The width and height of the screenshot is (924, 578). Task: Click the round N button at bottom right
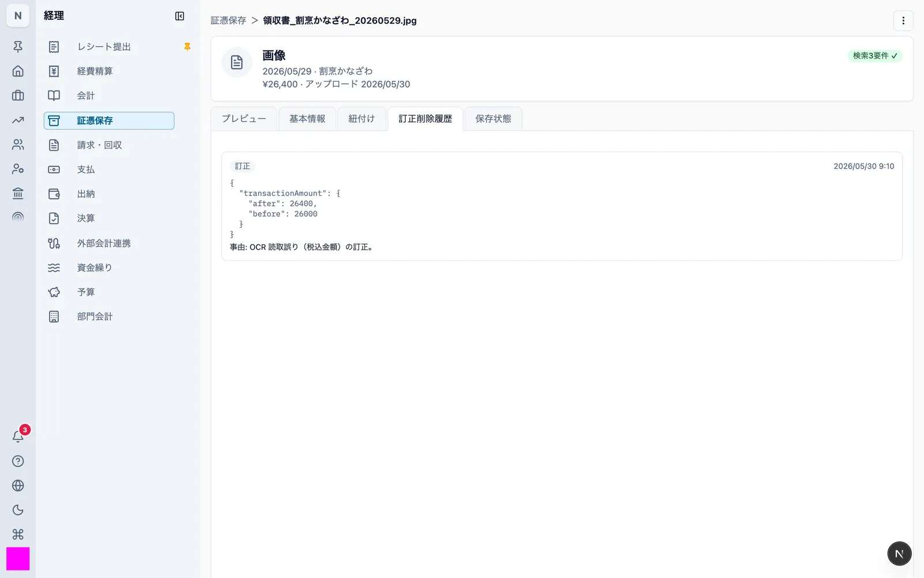[899, 554]
